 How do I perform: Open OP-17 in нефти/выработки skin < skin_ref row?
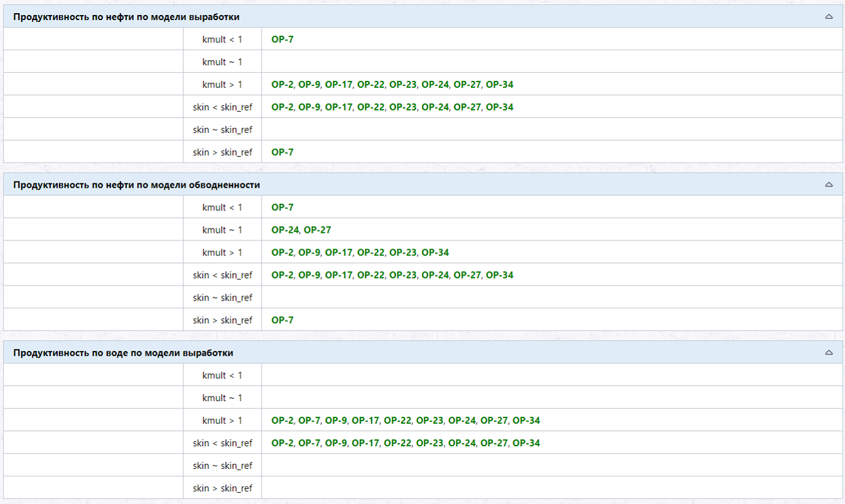tap(339, 107)
